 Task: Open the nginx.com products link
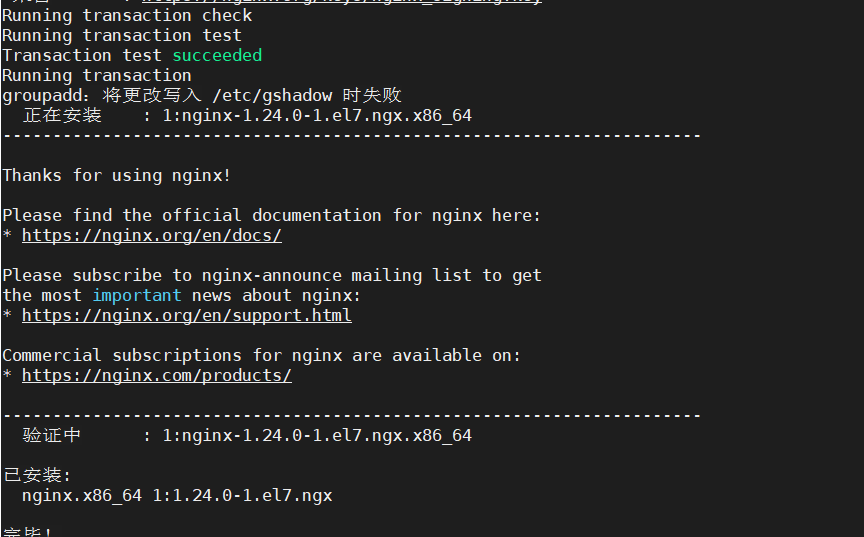(156, 376)
